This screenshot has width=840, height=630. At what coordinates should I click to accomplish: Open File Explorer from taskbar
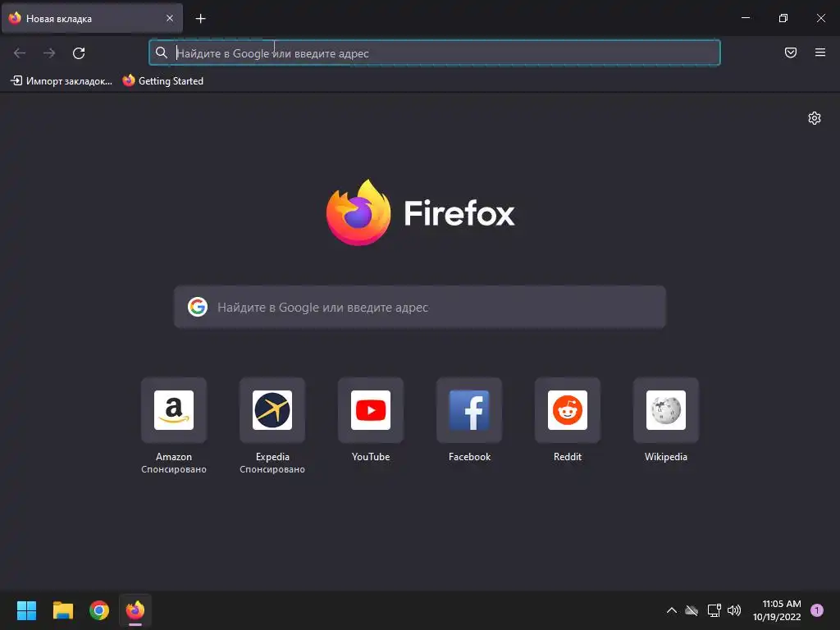point(62,610)
